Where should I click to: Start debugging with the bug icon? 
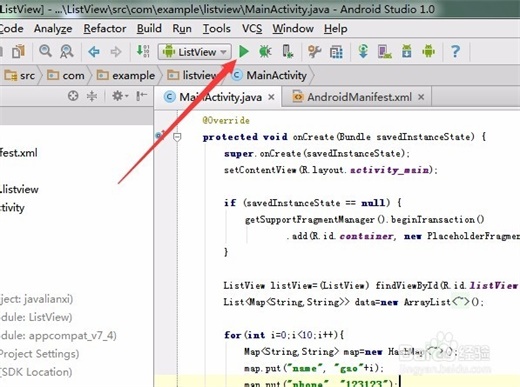click(x=265, y=52)
